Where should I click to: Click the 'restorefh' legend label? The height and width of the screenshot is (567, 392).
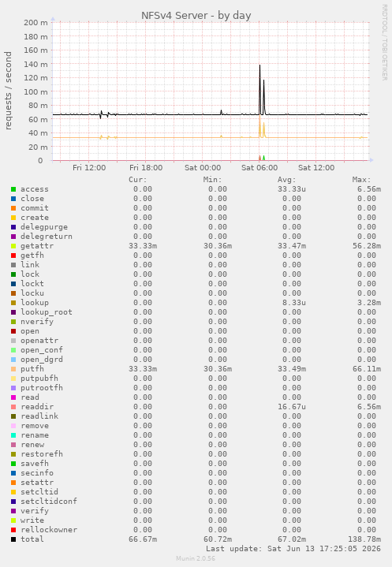tap(42, 453)
